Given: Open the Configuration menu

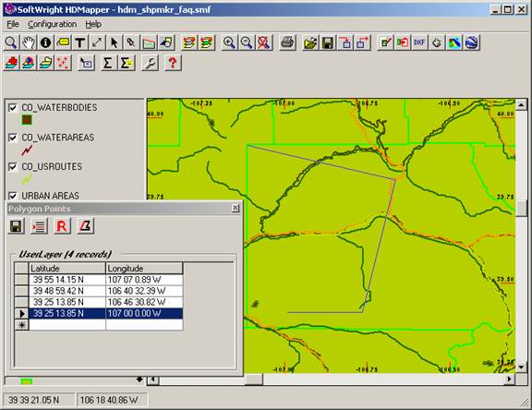Looking at the screenshot, I should 53,24.
